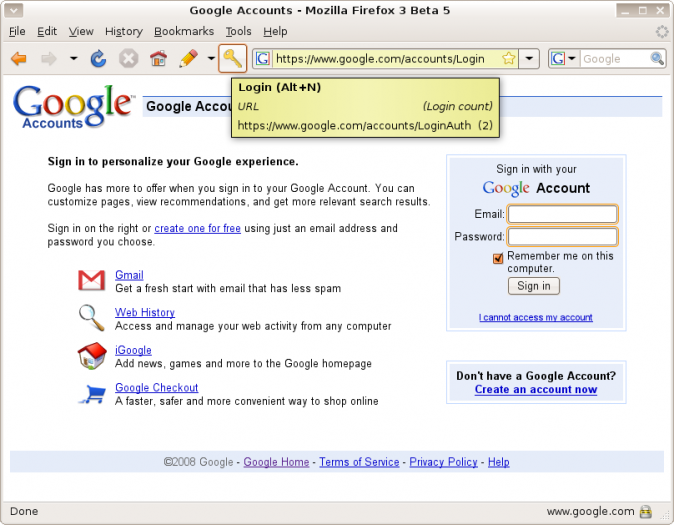Click the Sign in button
Image resolution: width=674 pixels, height=525 pixels.
(534, 286)
